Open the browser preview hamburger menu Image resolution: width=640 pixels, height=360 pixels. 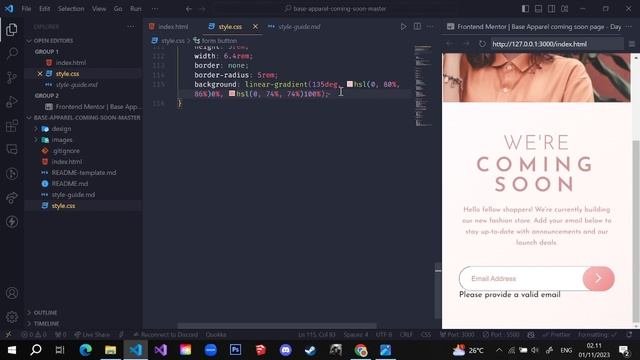click(632, 44)
